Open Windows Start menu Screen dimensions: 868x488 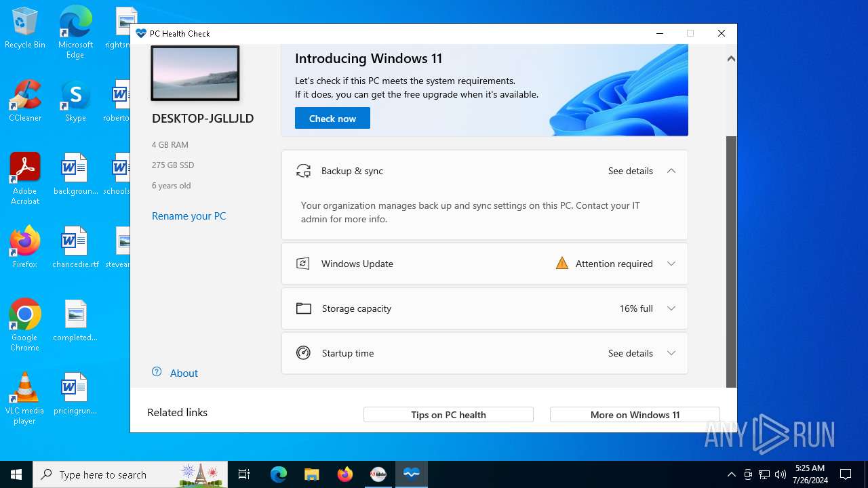coord(16,474)
